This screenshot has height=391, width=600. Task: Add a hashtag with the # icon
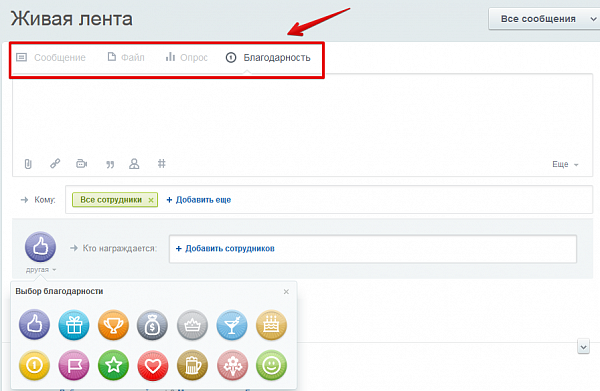click(x=162, y=164)
